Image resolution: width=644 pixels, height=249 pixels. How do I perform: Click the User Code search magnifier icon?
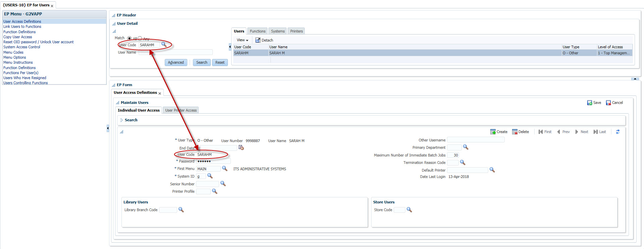point(164,44)
